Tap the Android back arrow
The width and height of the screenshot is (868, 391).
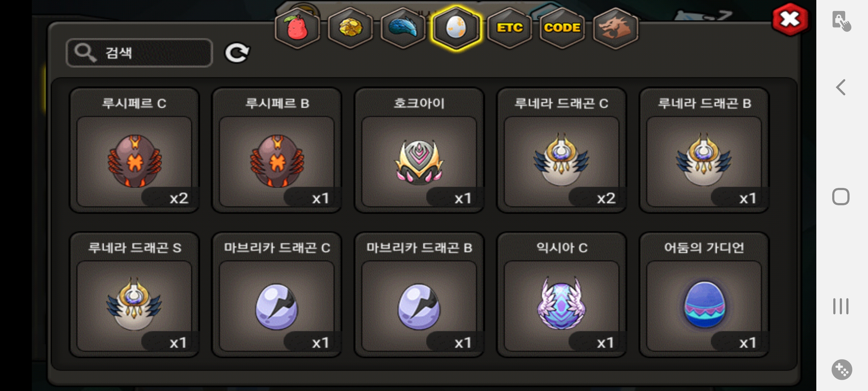pyautogui.click(x=841, y=87)
